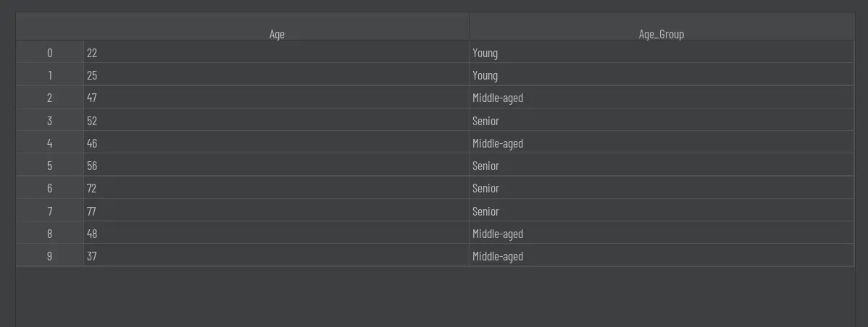
Task: Click the Age cell showing 48
Action: (x=92, y=234)
